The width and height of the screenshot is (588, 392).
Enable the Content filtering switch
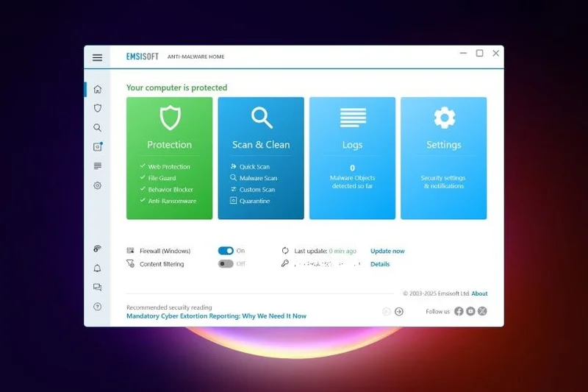[226, 264]
